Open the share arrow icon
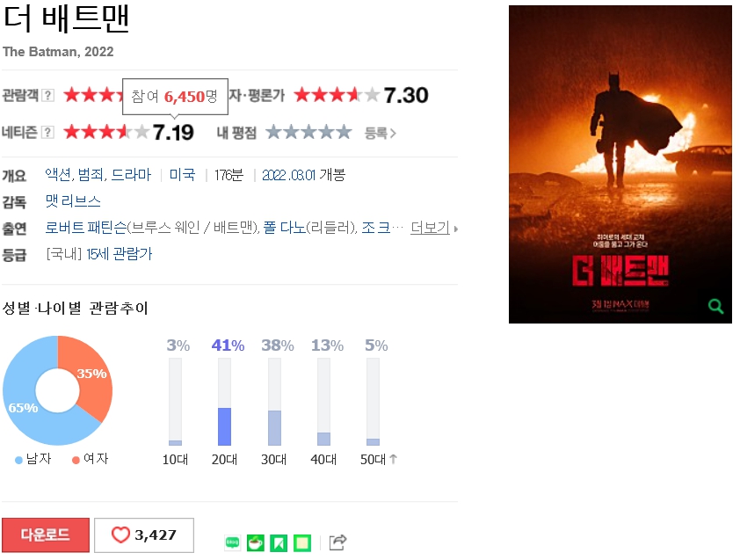Viewport: 740px width, 560px height. coord(337,542)
